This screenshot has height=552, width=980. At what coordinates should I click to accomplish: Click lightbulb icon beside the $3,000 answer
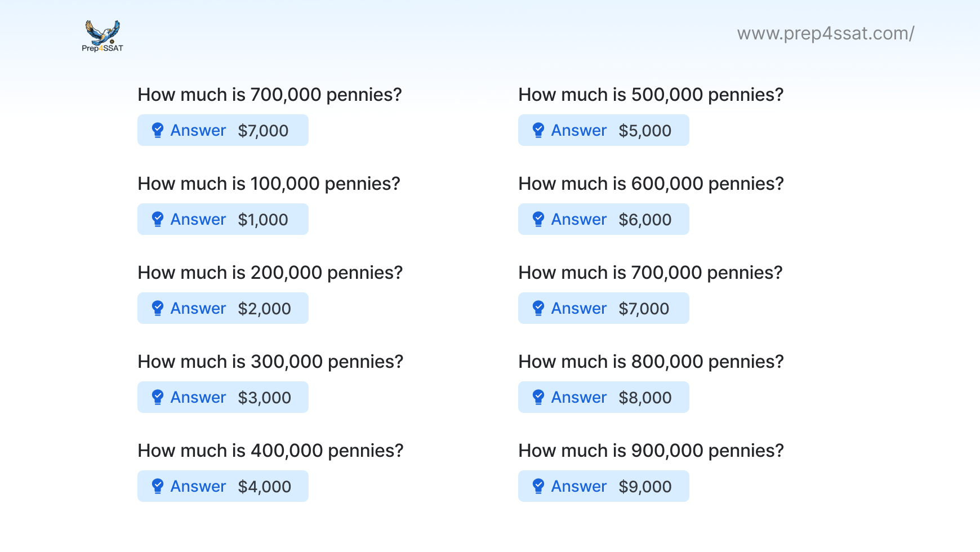[x=158, y=397]
